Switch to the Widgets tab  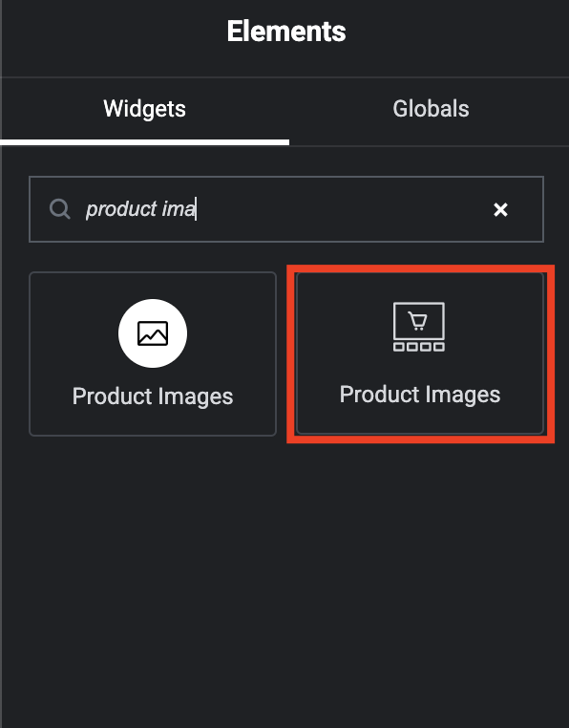coord(144,109)
